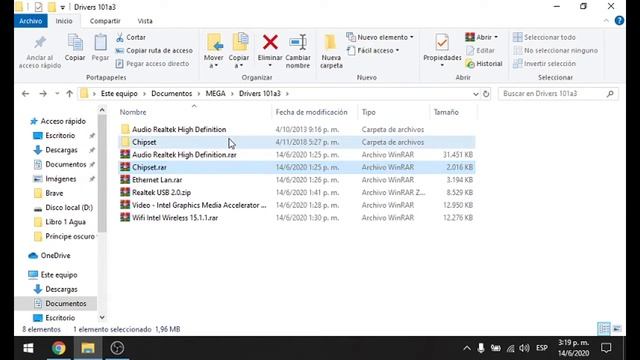640x360 pixels.
Task: Open the Copiar a menu
Action: pyautogui.click(x=239, y=51)
